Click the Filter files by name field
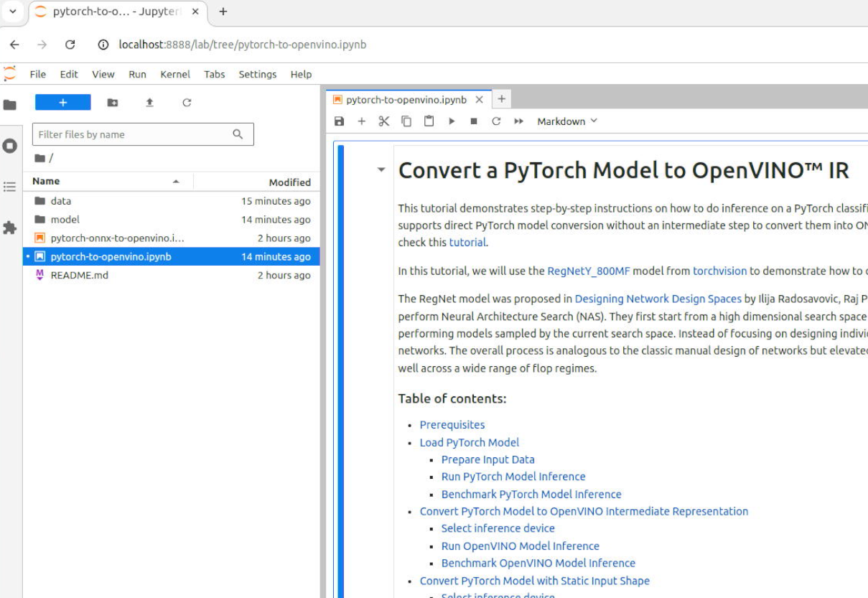 coord(143,134)
